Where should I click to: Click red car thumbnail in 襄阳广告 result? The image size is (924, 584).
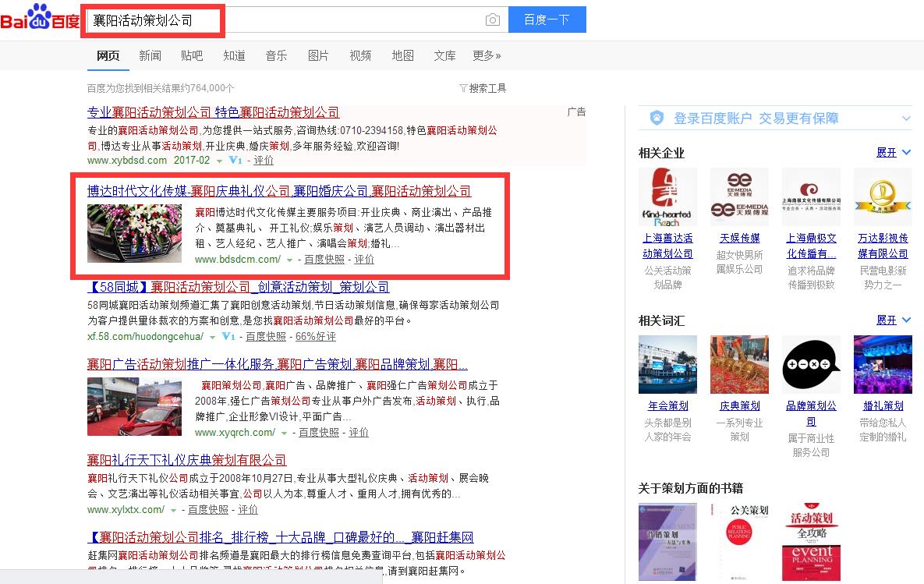tap(134, 407)
